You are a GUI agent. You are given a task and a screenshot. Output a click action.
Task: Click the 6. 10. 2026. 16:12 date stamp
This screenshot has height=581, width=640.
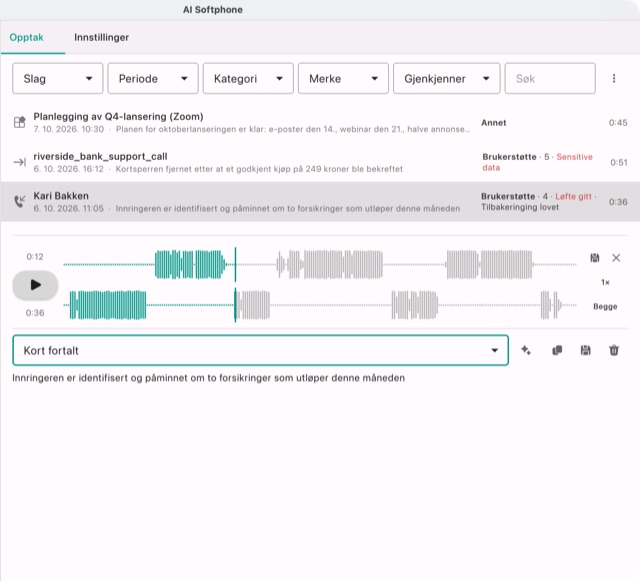click(x=69, y=169)
